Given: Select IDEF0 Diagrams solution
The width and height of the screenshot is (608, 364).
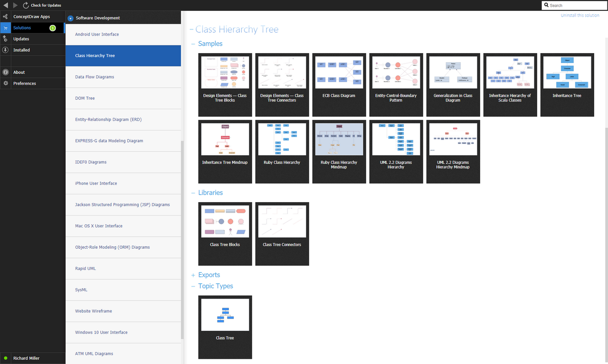Looking at the screenshot, I should click(123, 162).
